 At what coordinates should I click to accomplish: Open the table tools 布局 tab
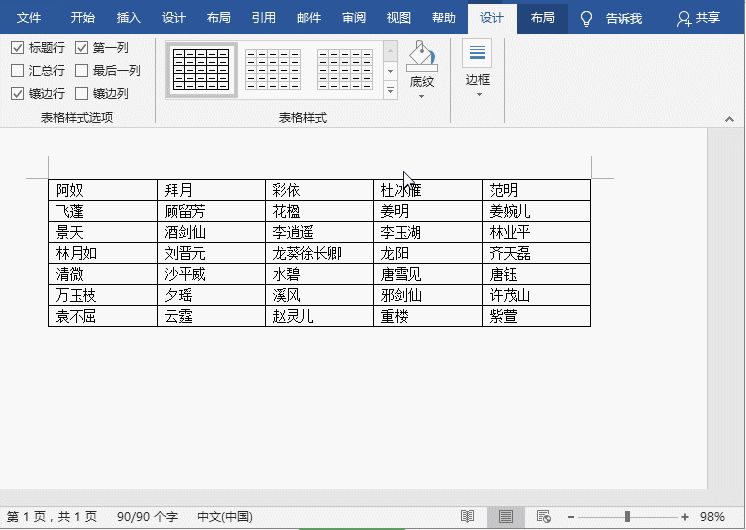(x=542, y=18)
